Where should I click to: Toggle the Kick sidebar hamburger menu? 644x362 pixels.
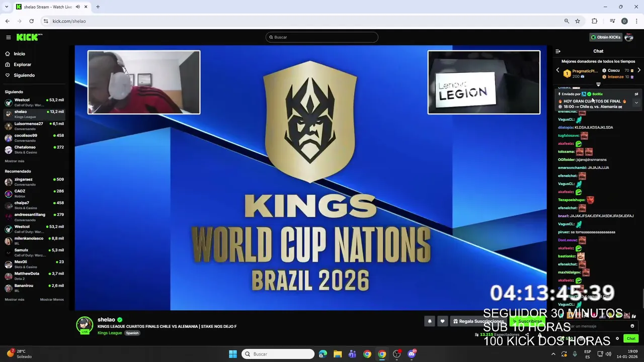[x=9, y=37]
